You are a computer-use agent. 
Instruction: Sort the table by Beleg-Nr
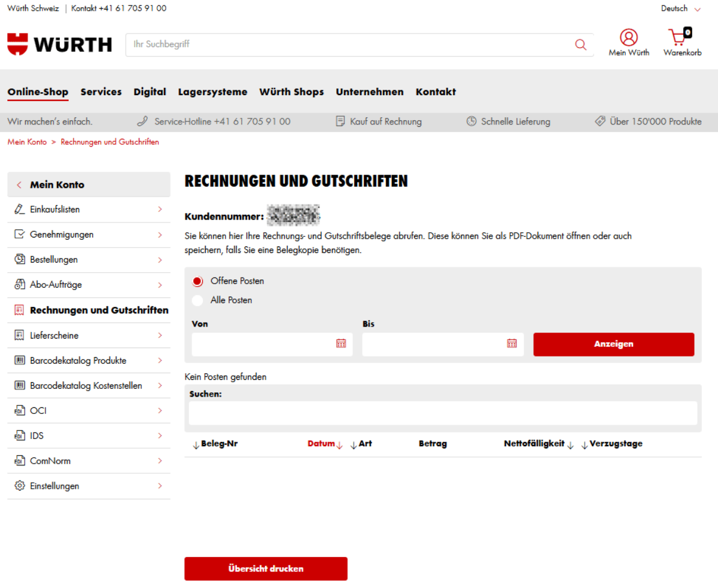coord(215,444)
